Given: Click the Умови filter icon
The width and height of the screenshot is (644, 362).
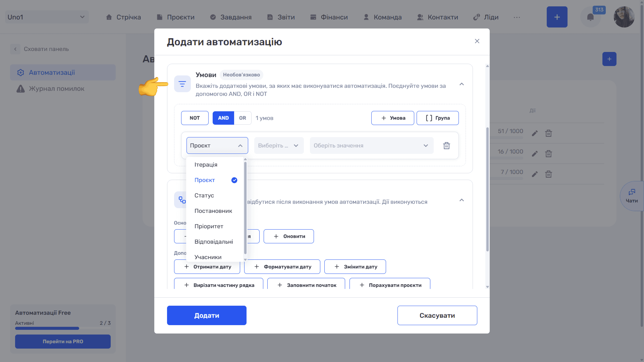Looking at the screenshot, I should [182, 84].
